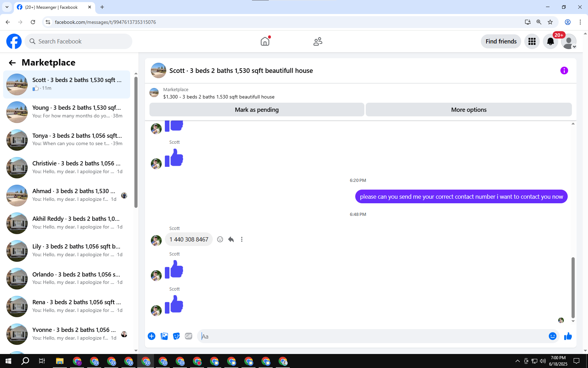
Task: Open the taskbar clock showing 7:00 PM
Action: click(x=558, y=361)
